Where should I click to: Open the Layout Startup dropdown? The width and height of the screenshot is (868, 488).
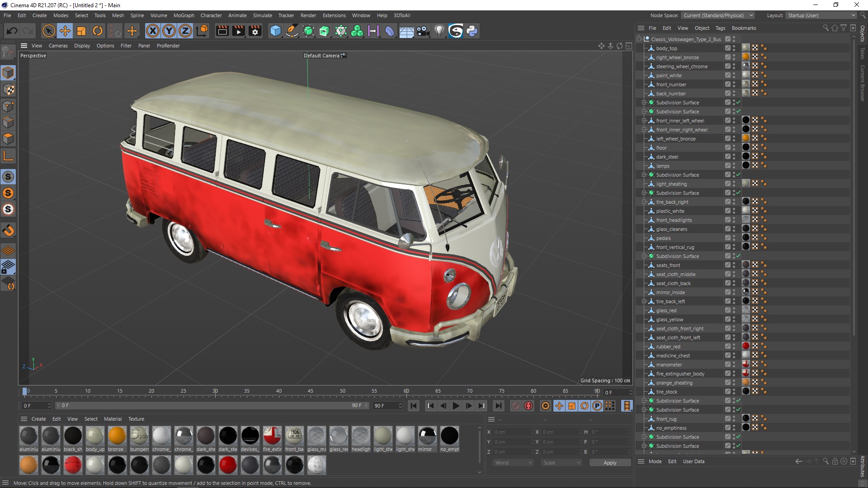coord(821,15)
